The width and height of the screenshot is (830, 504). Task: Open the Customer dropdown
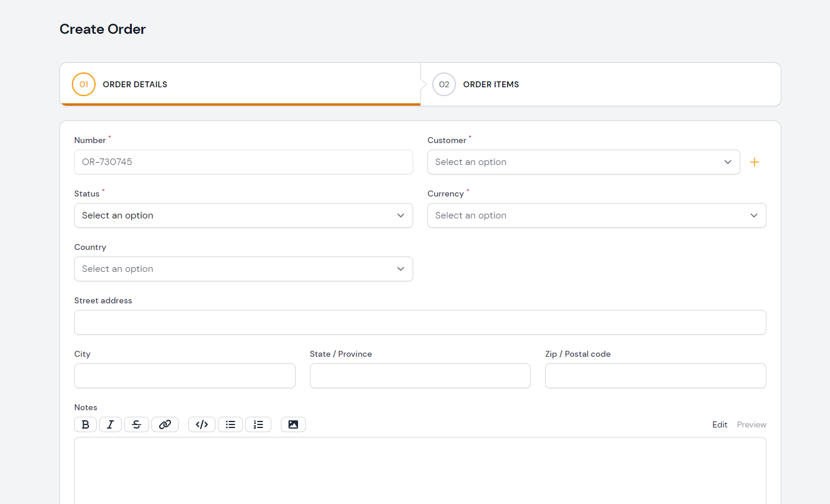tap(583, 162)
